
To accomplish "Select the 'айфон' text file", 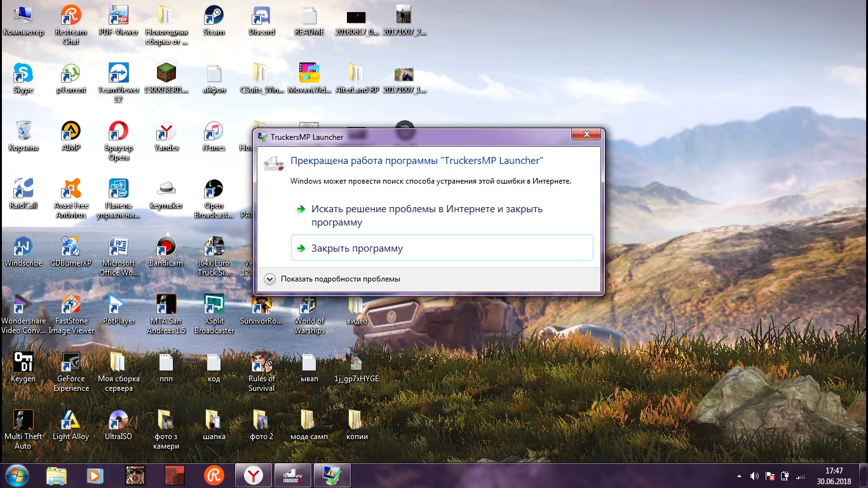I will [x=214, y=79].
